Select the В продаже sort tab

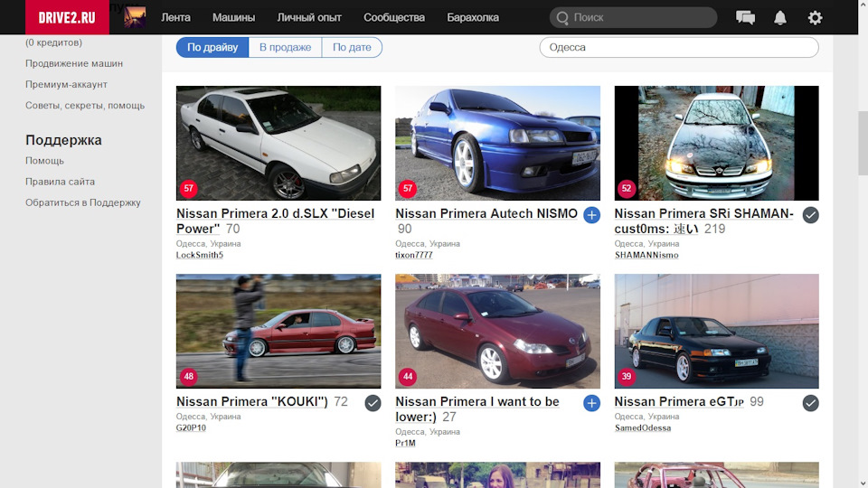pos(285,47)
